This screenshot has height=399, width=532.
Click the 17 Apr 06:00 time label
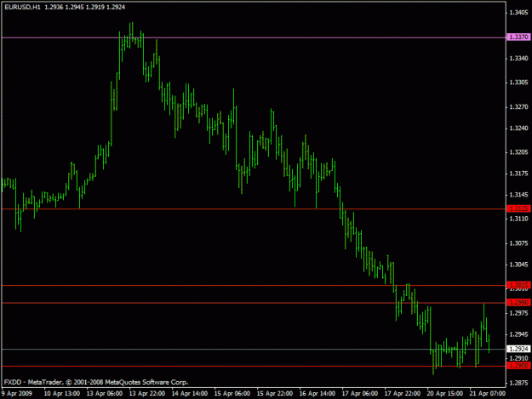point(360,393)
